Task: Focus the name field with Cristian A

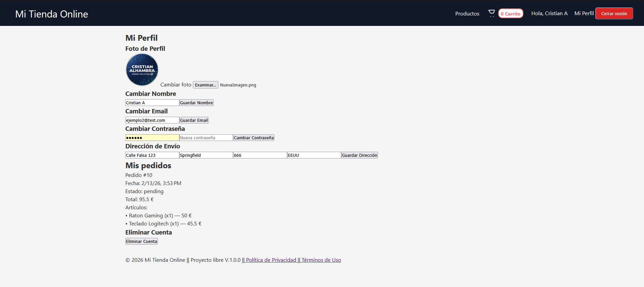Action: point(152,103)
